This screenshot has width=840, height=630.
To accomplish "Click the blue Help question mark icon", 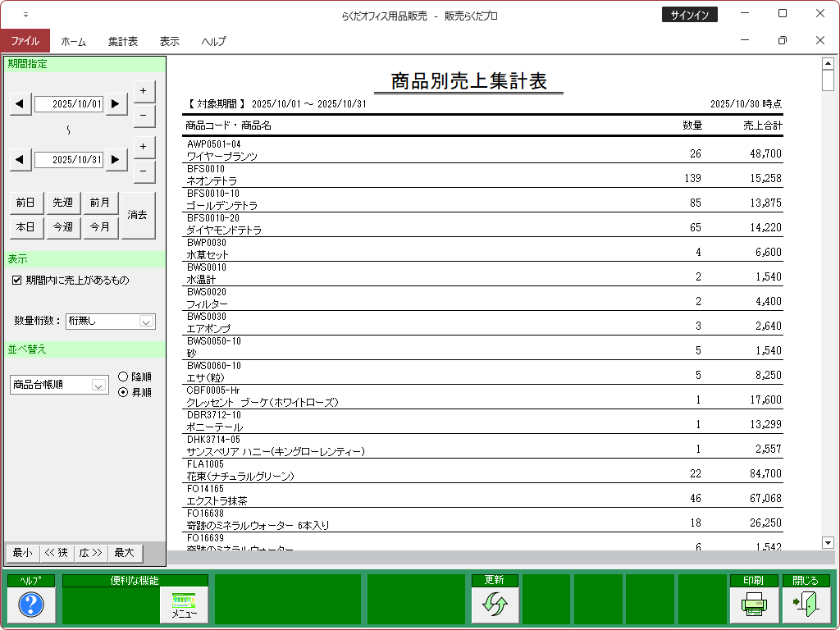I will (x=30, y=605).
